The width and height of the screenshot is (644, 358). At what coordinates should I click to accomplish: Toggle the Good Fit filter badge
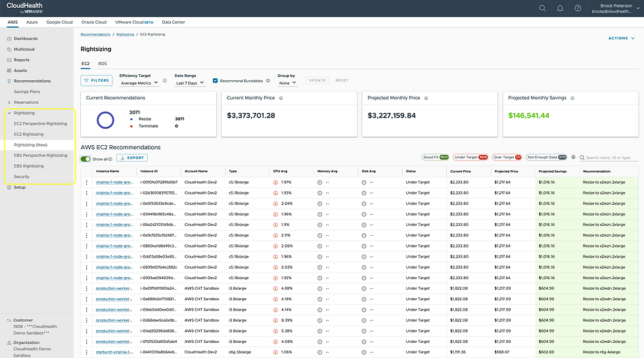[435, 157]
